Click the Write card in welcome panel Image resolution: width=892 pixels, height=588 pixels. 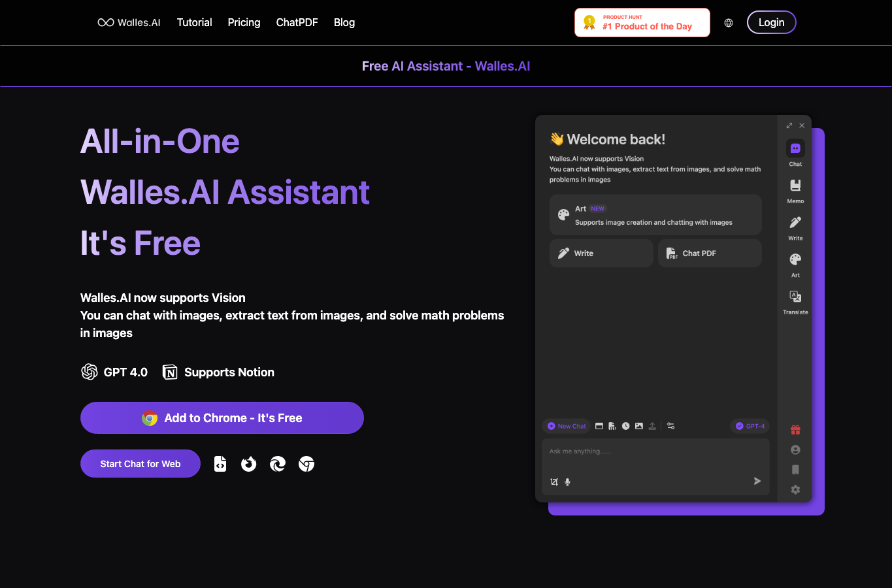[x=601, y=253]
